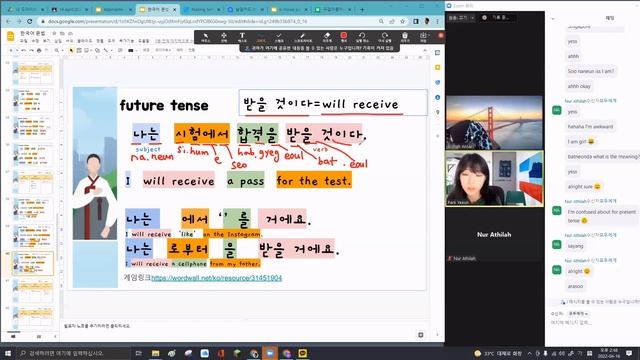Switch to the active Slides browser tab
This screenshot has height=360, width=640.
tap(157, 9)
